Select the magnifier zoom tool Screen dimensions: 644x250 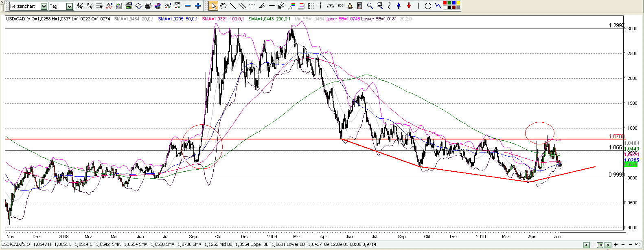tap(370, 6)
